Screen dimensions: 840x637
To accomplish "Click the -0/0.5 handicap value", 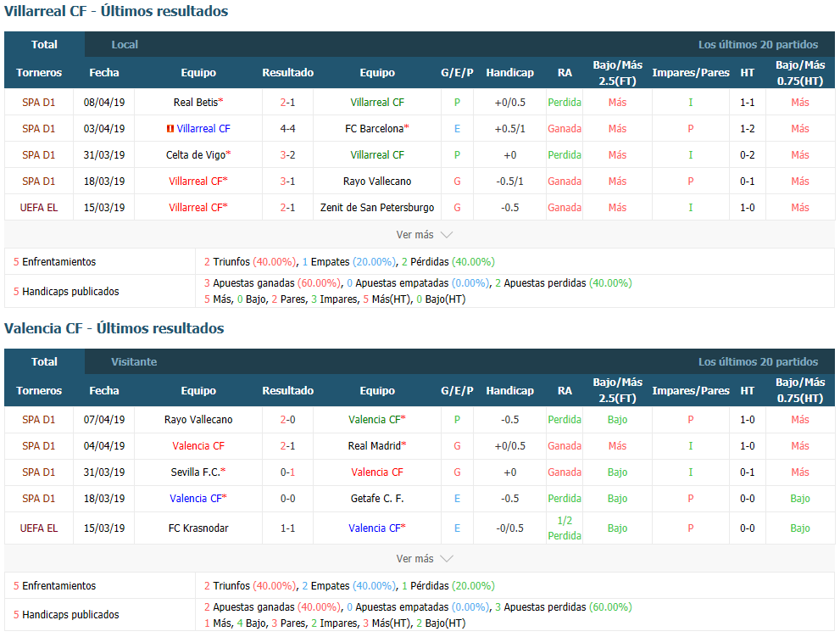I will tap(510, 528).
